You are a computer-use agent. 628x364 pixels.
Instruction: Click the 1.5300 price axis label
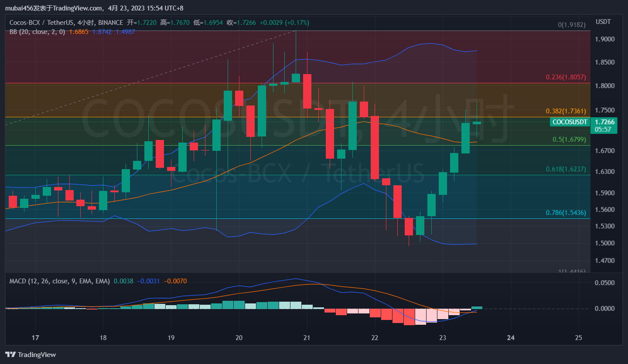(x=604, y=226)
